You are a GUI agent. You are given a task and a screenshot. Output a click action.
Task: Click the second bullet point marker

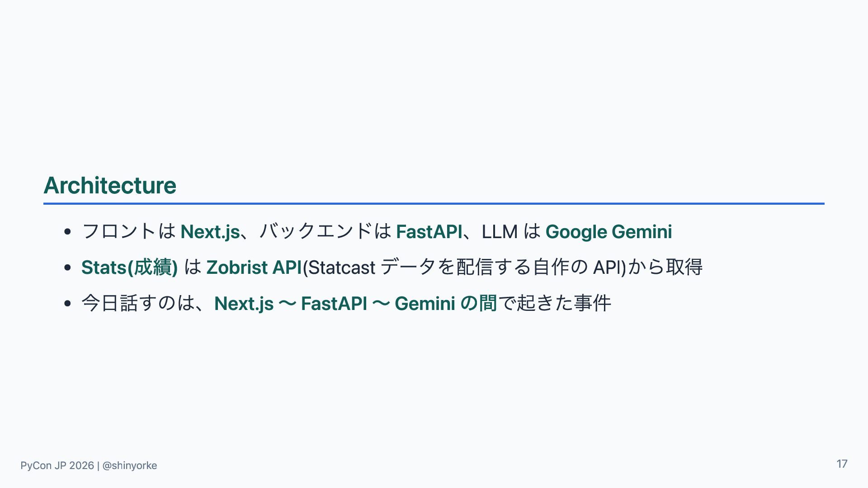coord(67,268)
